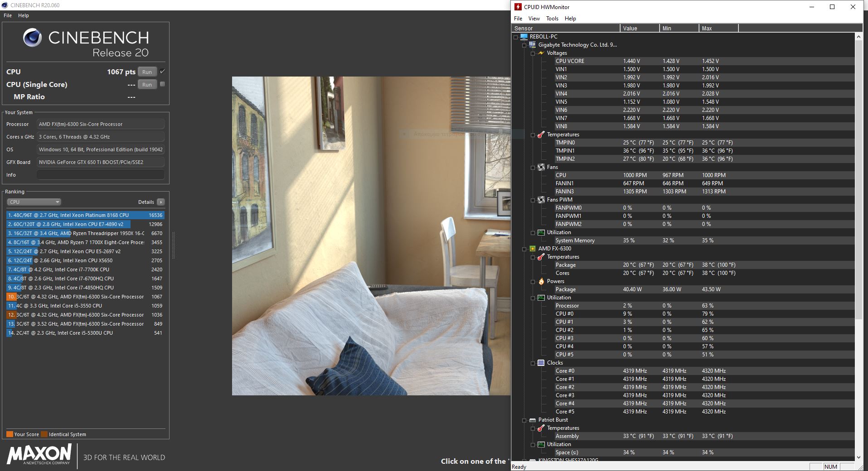Click the Patriot Burst drive icon
The width and height of the screenshot is (868, 471).
coord(533,420)
